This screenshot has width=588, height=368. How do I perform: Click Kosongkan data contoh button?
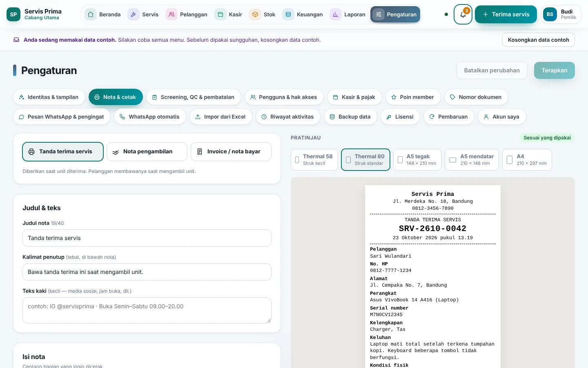point(538,40)
